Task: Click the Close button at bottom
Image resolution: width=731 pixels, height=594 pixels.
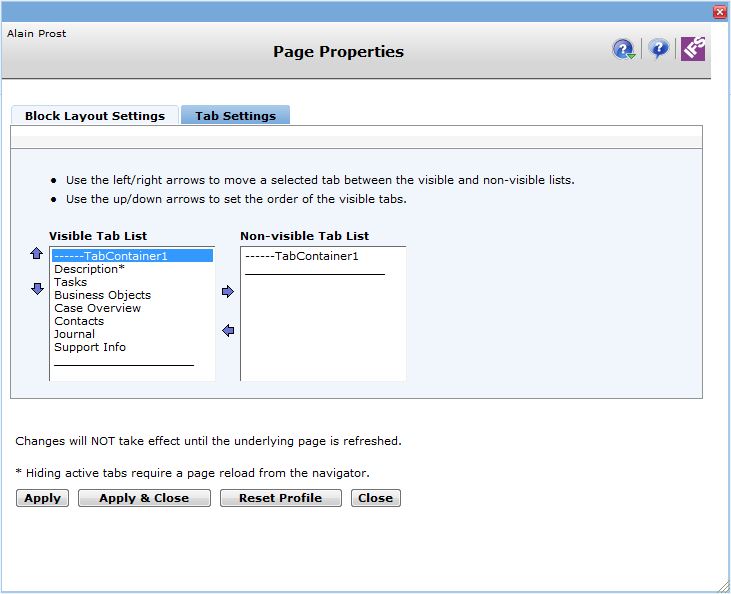Action: click(x=375, y=498)
